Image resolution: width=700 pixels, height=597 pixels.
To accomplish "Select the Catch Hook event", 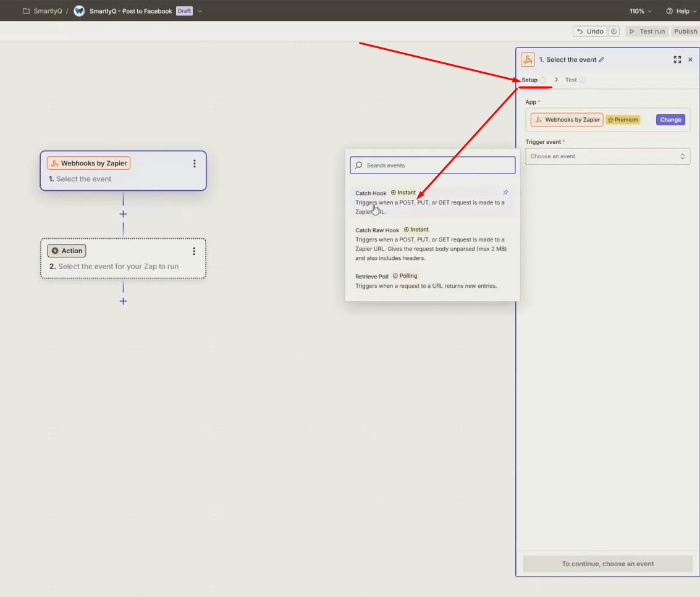I will click(432, 202).
